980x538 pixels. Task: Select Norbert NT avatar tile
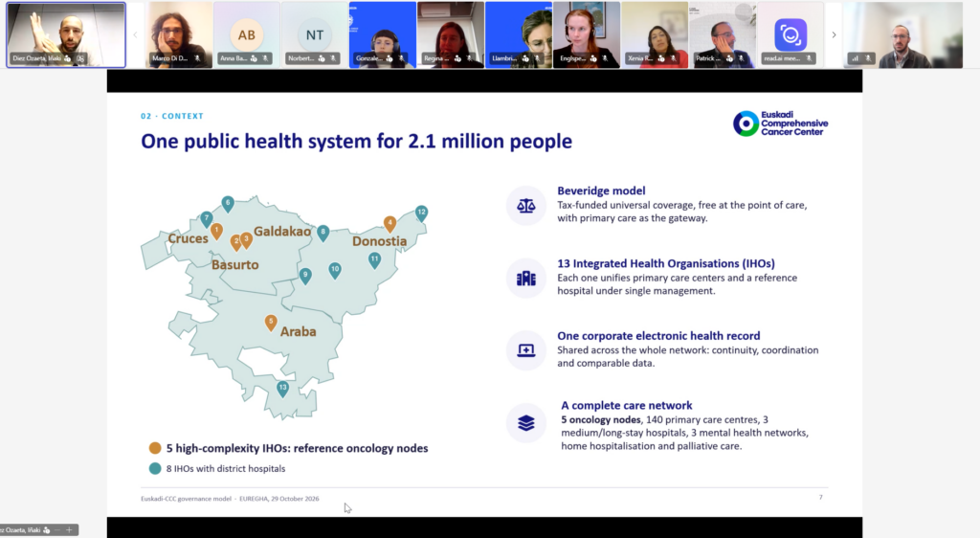pyautogui.click(x=314, y=35)
